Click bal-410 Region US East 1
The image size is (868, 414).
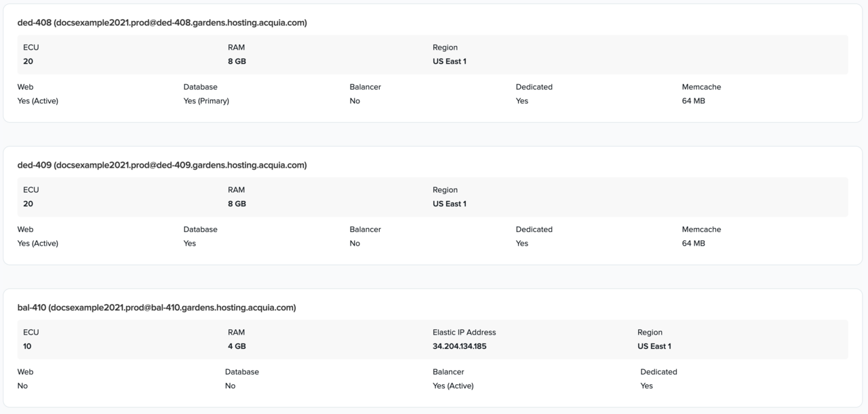coord(654,346)
